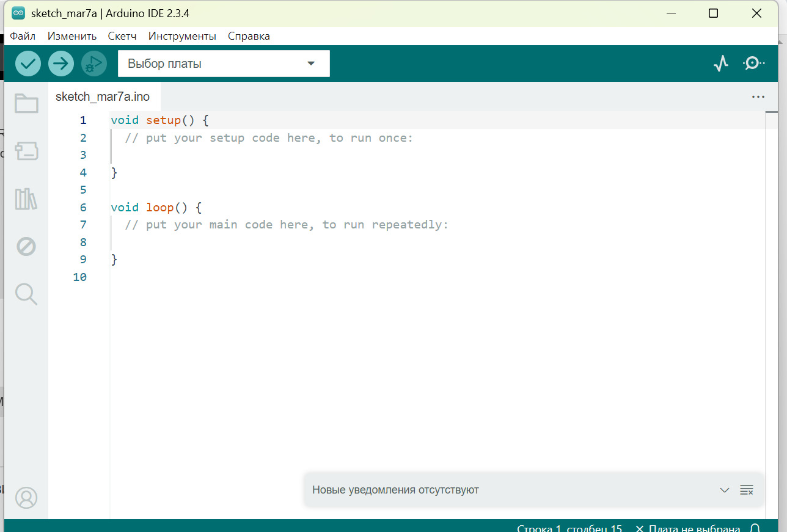
Task: Open the Library Manager books icon
Action: click(26, 199)
